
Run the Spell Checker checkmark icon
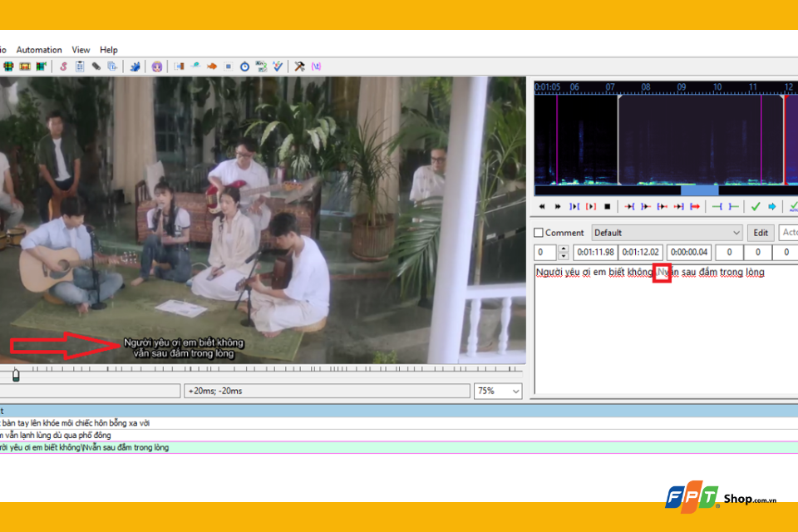pos(278,66)
